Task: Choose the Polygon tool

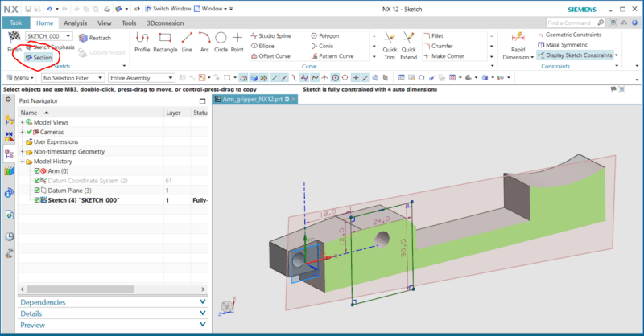Action: click(325, 36)
